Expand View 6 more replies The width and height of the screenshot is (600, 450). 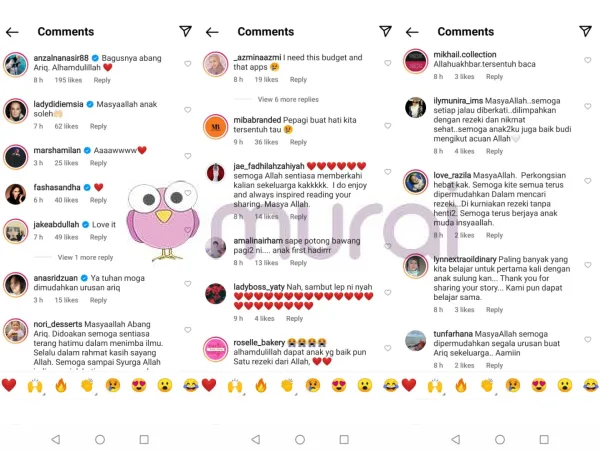pyautogui.click(x=288, y=99)
